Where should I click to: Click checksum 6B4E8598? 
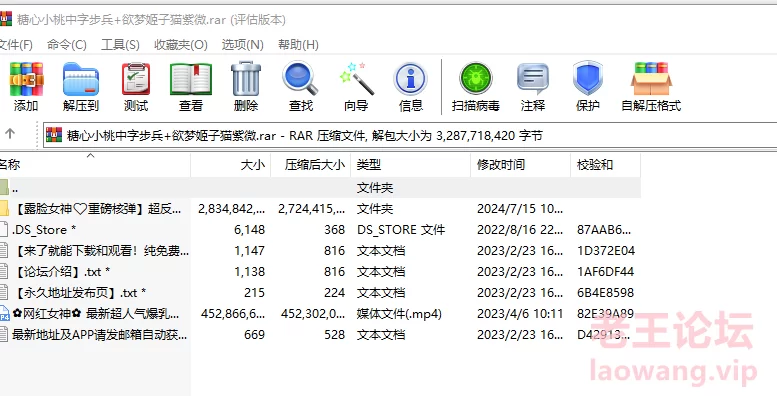[x=606, y=292]
